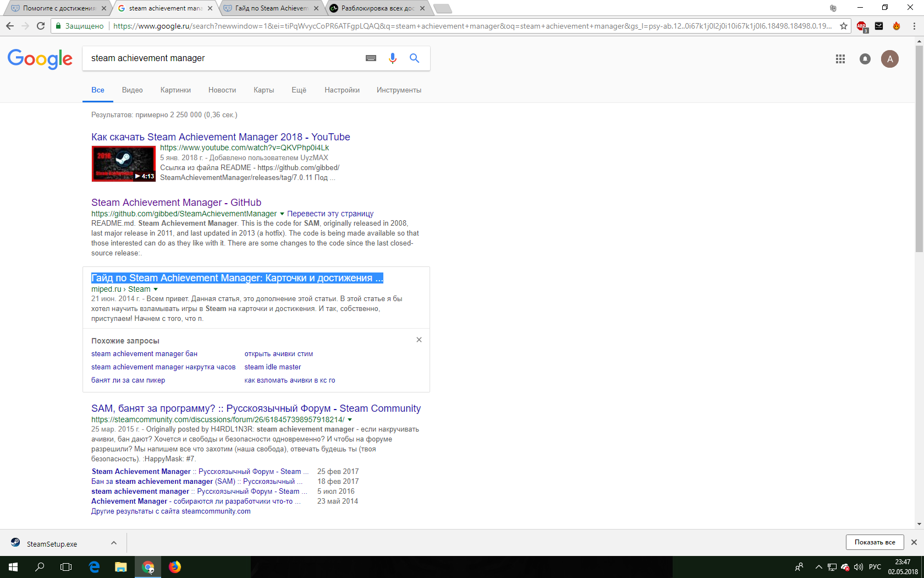Open the SteamSetup.exe downloaded file

tap(52, 544)
